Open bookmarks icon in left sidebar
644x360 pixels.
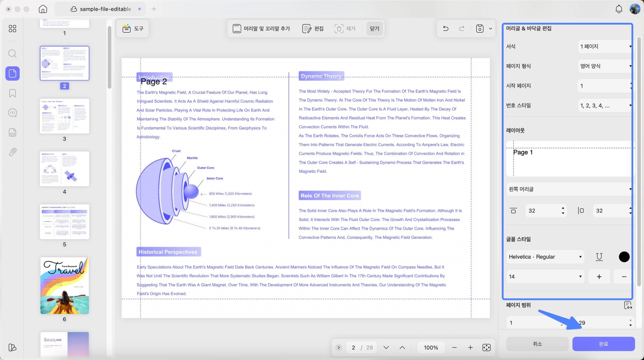pos(12,93)
